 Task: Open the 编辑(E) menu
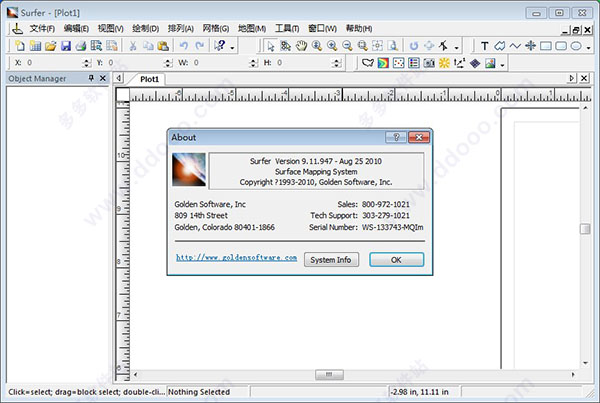(x=76, y=28)
